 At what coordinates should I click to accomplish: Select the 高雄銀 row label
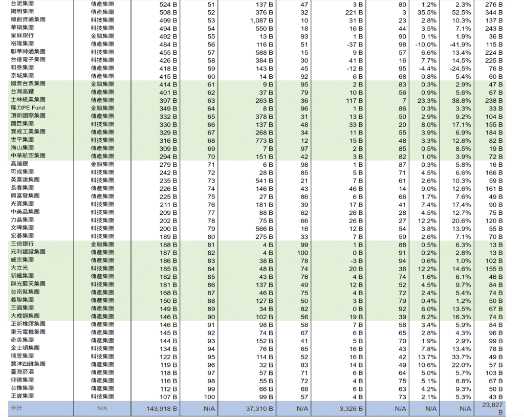pos(19,164)
